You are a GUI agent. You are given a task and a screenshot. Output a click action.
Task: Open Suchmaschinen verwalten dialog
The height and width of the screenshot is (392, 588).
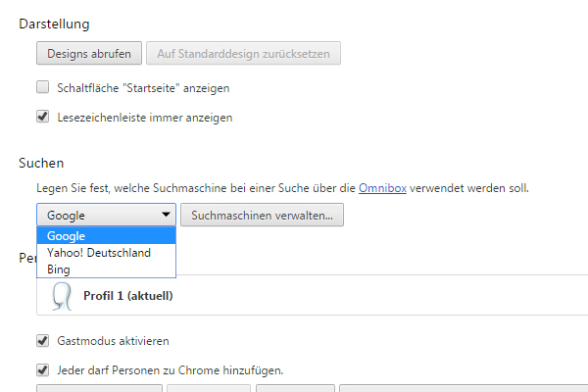click(x=262, y=216)
